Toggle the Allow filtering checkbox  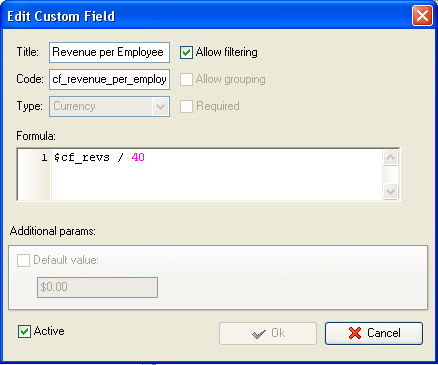186,52
